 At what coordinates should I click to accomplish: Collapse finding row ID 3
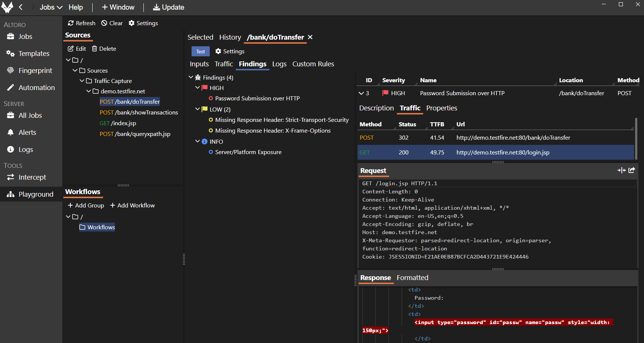[x=361, y=93]
